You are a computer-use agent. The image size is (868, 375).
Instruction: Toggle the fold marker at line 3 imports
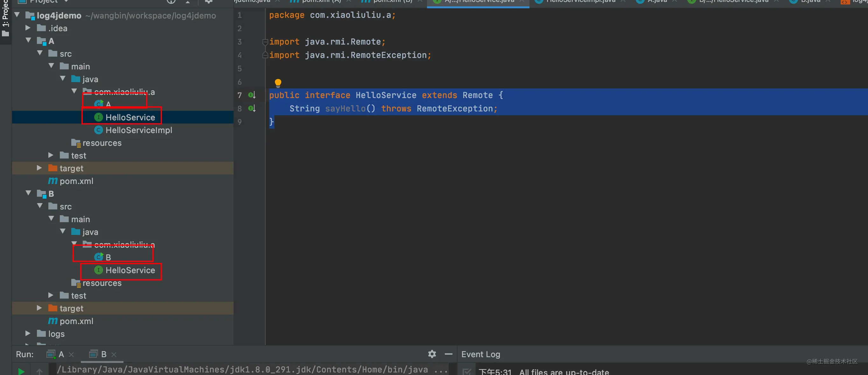[x=265, y=42]
